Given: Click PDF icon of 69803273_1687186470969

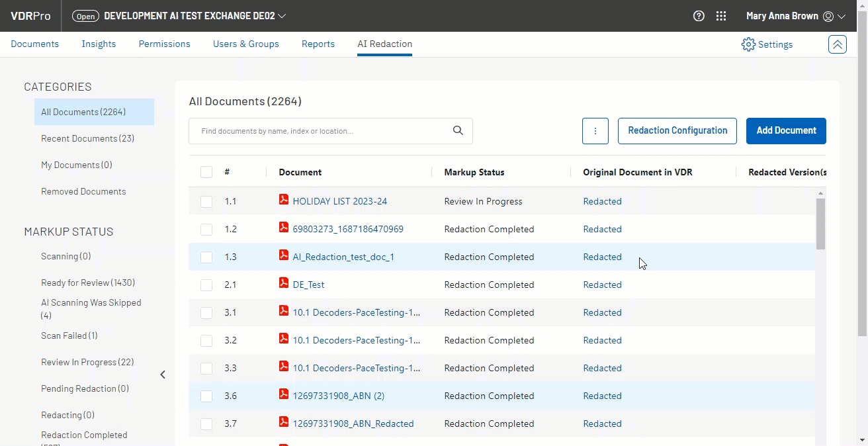Looking at the screenshot, I should tap(284, 228).
